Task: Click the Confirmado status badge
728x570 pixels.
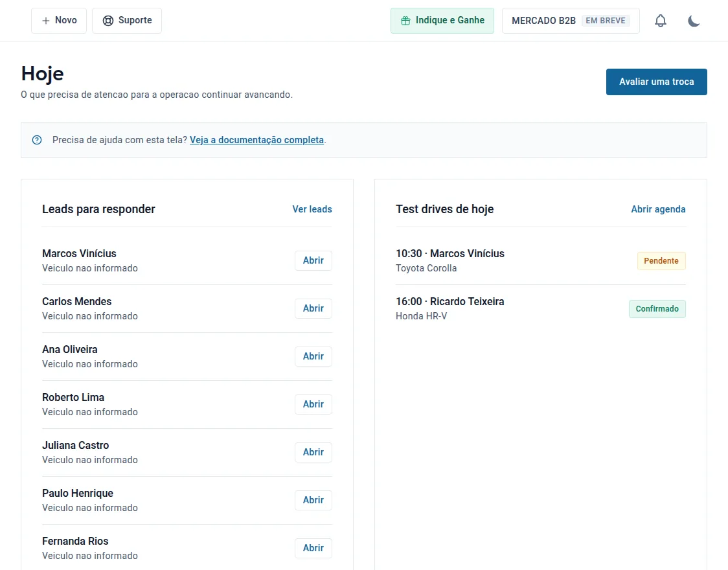Action: (657, 309)
